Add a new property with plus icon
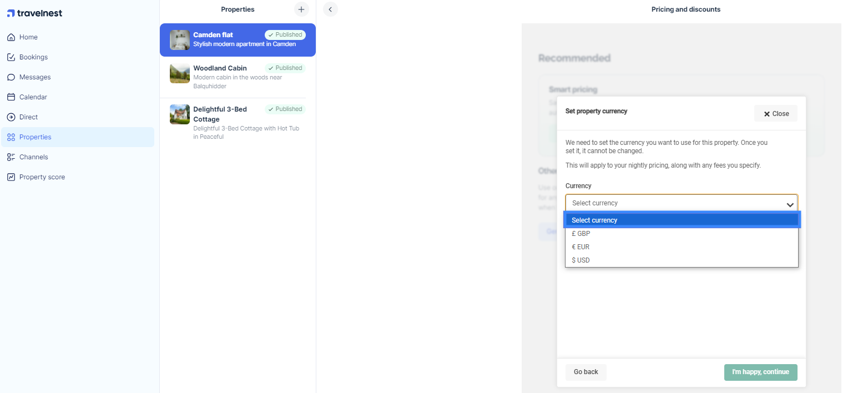 tap(301, 9)
